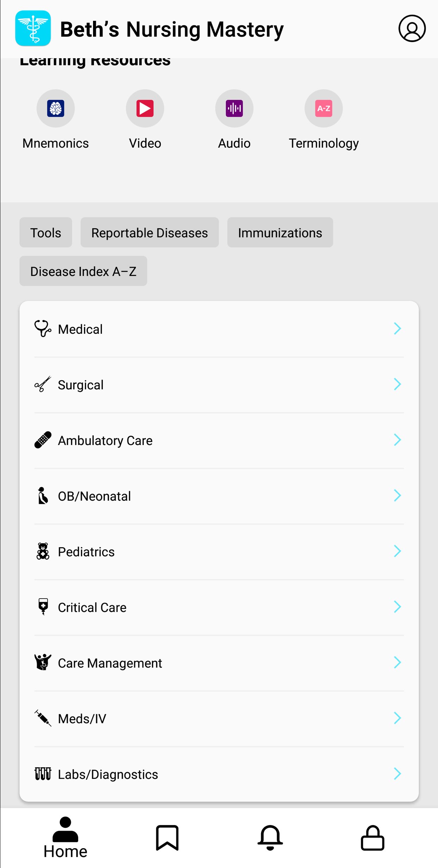Tap the lock icon in bottom bar
The height and width of the screenshot is (868, 438).
(372, 837)
